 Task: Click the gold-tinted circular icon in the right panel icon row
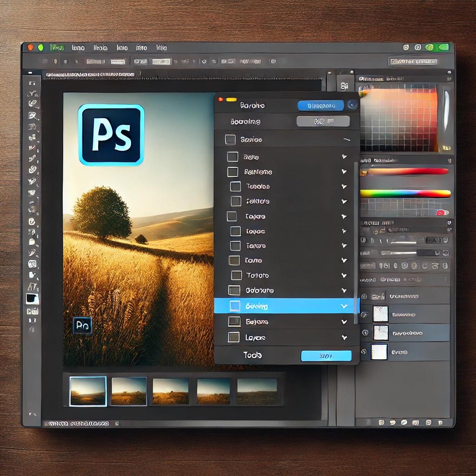pos(414,266)
